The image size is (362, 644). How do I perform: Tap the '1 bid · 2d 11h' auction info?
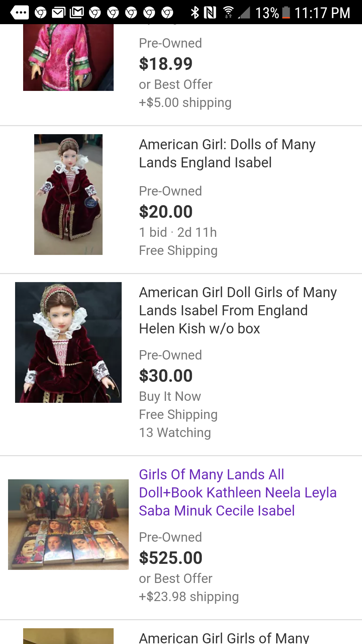pyautogui.click(x=178, y=232)
